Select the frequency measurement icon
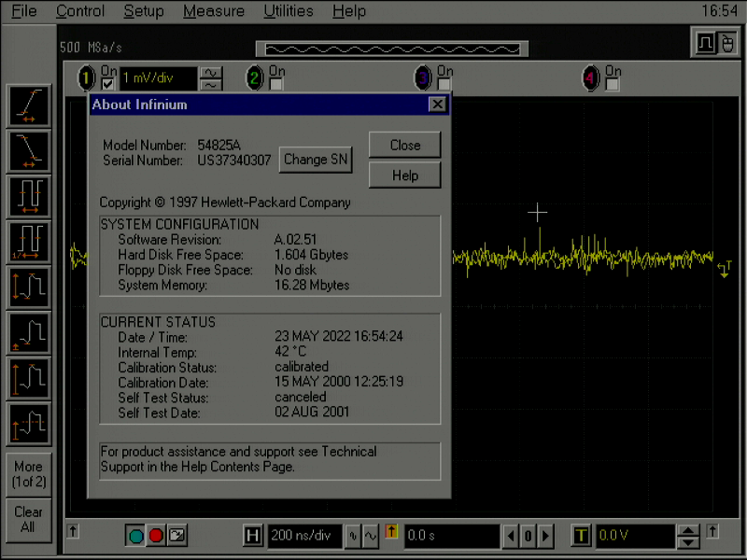This screenshot has width=747, height=560. point(27,240)
